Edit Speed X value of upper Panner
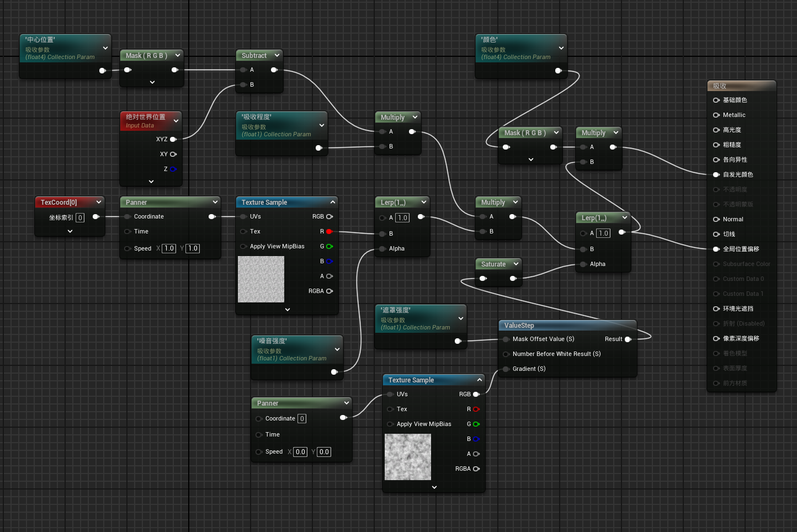 [x=169, y=248]
